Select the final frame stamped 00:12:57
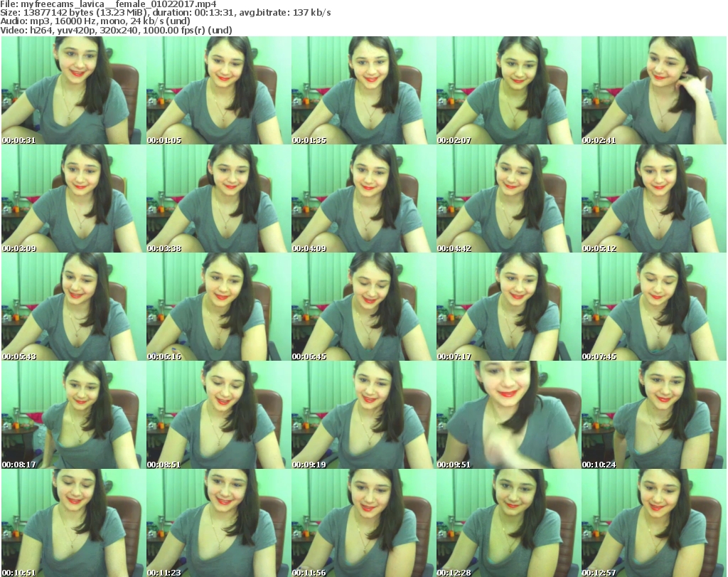This screenshot has width=728, height=577. click(654, 523)
